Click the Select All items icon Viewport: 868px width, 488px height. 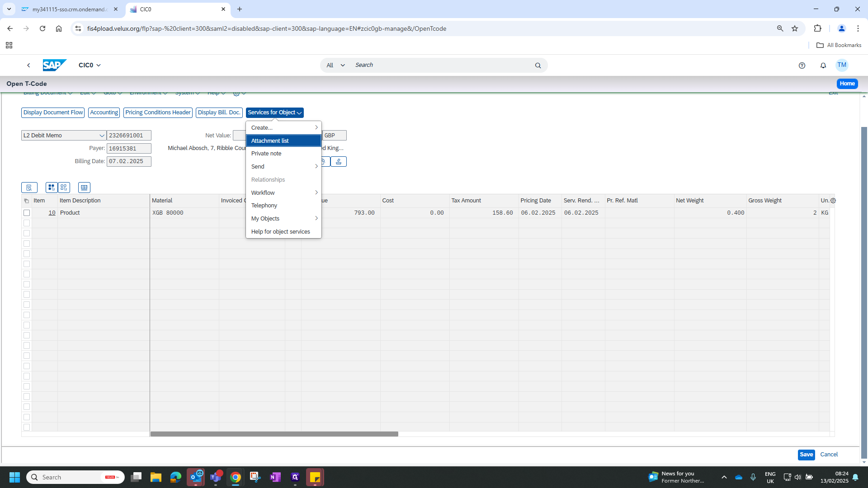(52, 188)
